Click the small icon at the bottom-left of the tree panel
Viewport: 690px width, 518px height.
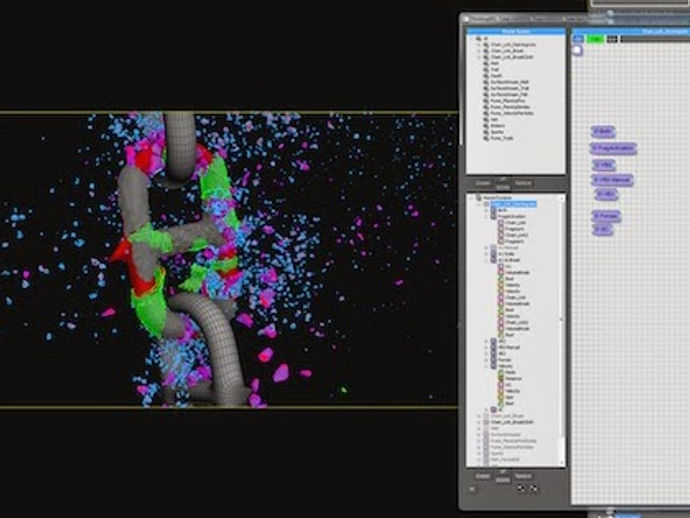472,489
